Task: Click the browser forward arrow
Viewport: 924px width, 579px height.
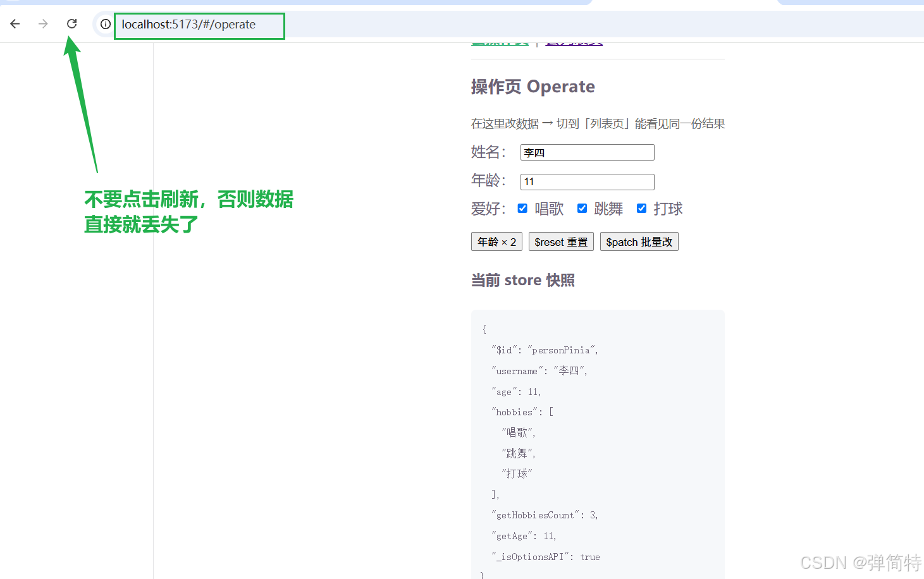Action: (x=43, y=24)
